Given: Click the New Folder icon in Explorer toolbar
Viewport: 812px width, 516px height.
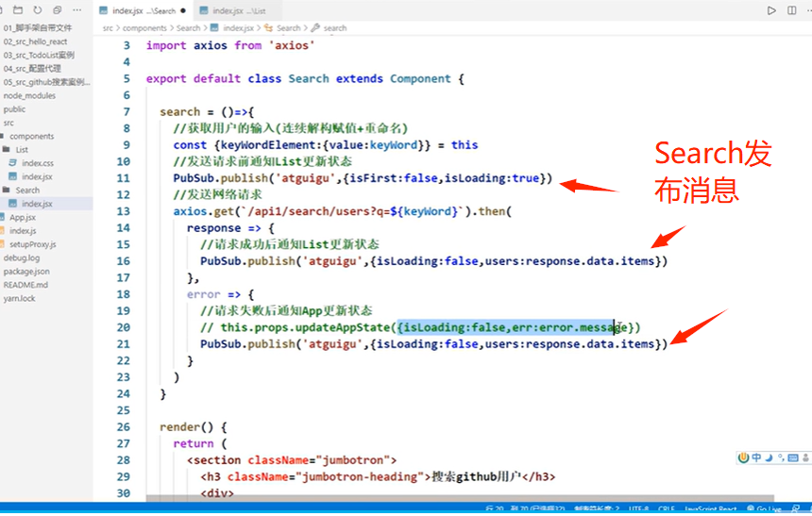Looking at the screenshot, I should 18,9.
